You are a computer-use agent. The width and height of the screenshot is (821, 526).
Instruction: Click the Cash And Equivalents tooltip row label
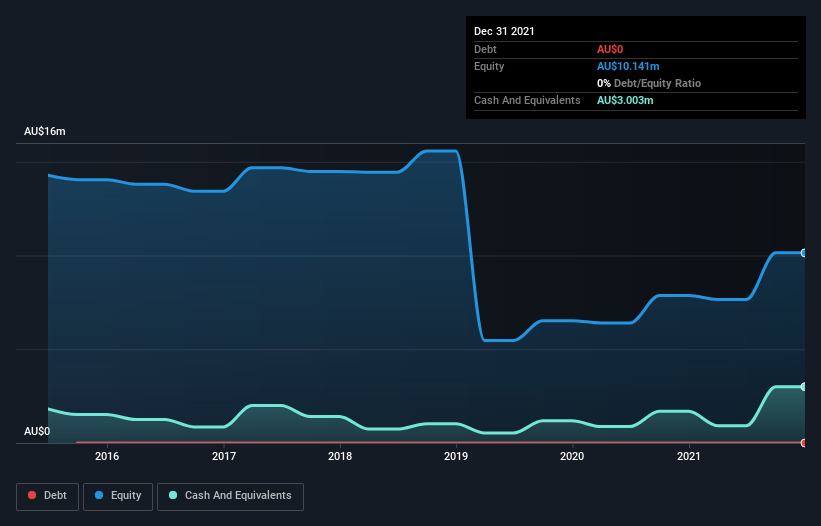(x=527, y=100)
